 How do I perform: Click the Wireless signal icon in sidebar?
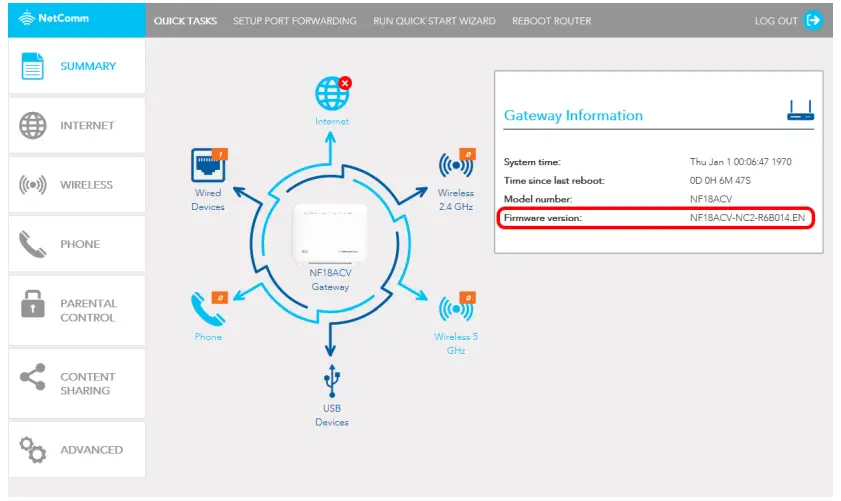[x=33, y=185]
